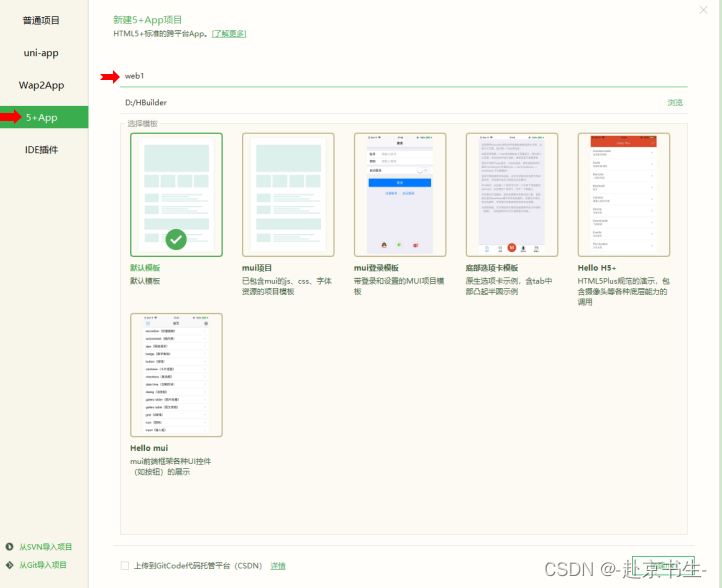The height and width of the screenshot is (588, 722).
Task: Click the 从SVN导入项目 link
Action: click(45, 547)
